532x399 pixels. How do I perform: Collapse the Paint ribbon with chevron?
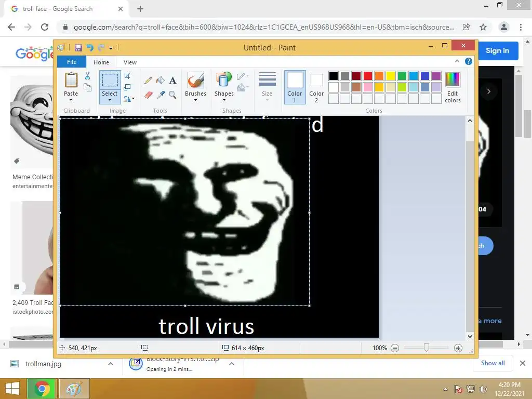(457, 61)
